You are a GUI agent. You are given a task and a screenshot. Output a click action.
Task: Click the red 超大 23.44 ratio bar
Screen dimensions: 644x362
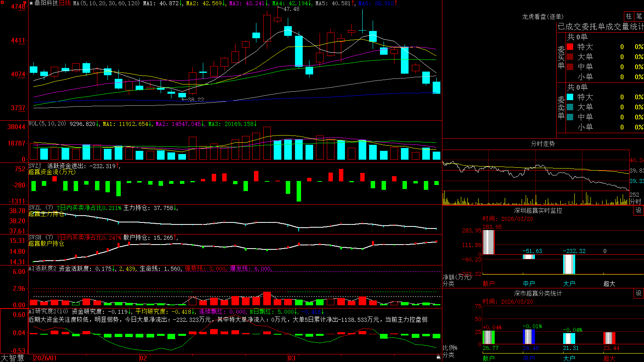(609, 338)
